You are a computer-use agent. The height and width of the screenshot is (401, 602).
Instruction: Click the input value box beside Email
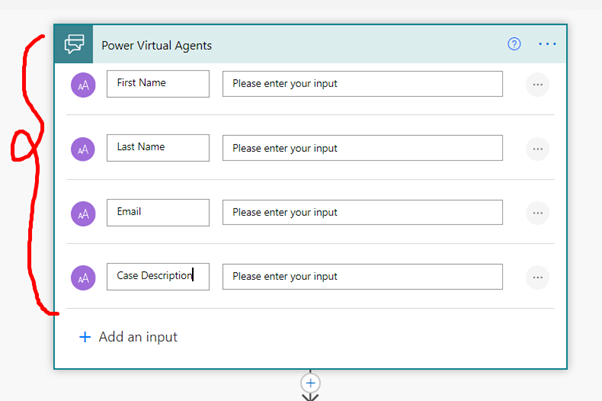pos(362,212)
